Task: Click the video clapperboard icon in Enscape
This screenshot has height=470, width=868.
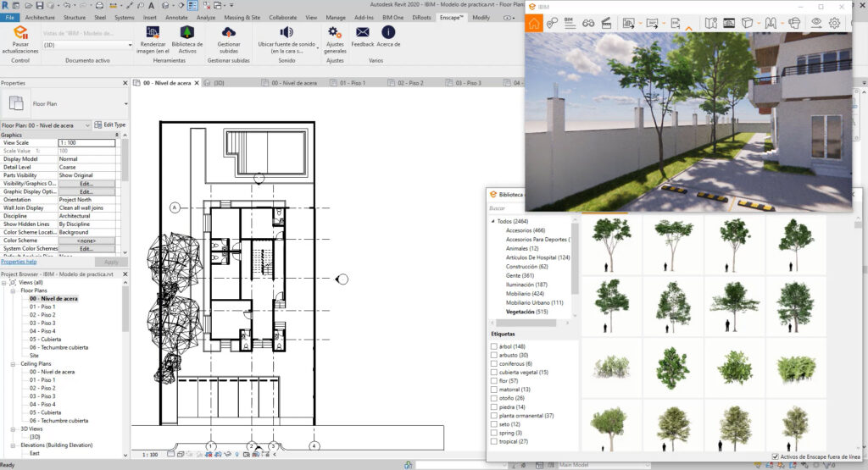Action: (607, 24)
